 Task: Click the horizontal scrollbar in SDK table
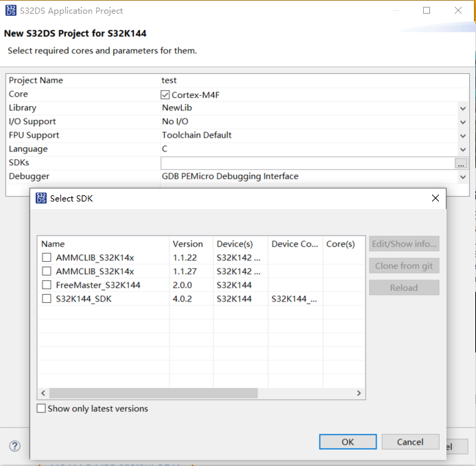click(153, 393)
